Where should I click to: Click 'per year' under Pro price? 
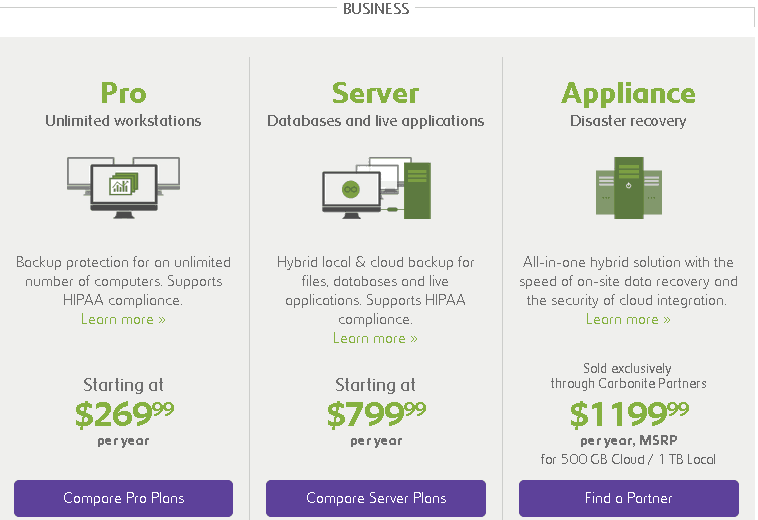123,441
